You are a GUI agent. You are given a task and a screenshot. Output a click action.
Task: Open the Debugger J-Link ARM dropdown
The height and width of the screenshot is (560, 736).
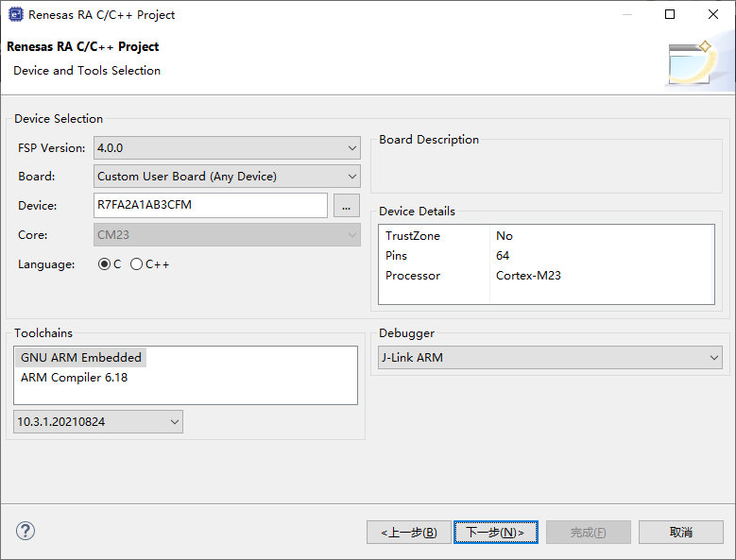(550, 357)
